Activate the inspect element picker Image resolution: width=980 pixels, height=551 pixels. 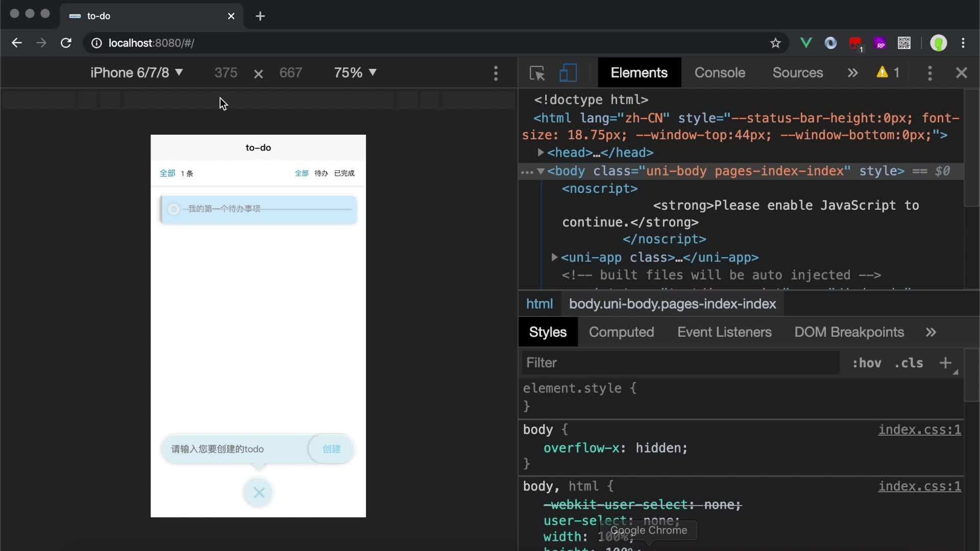(537, 73)
